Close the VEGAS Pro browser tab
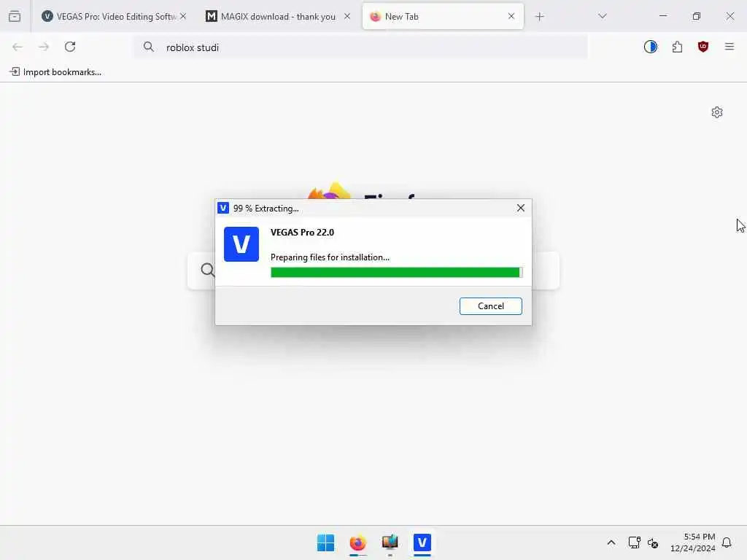This screenshot has height=560, width=747. (183, 16)
